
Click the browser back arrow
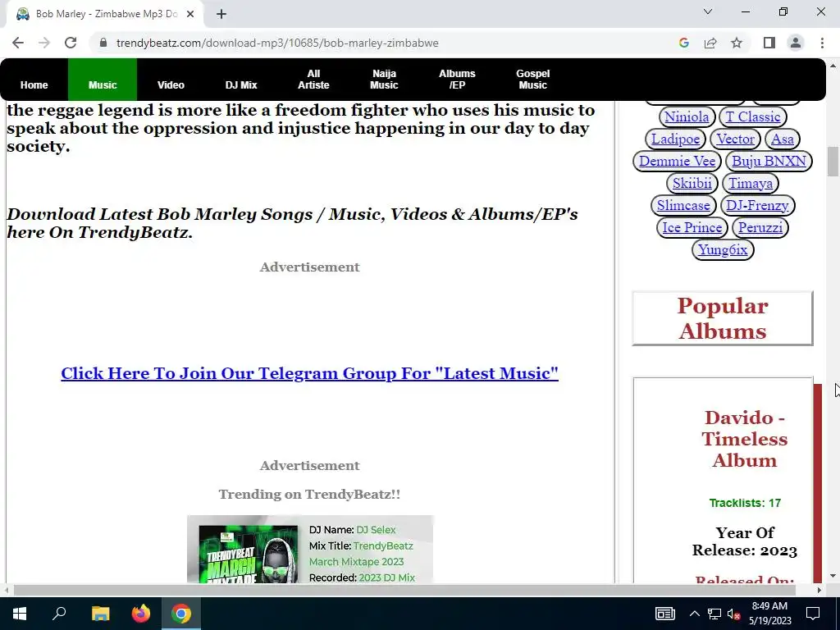click(x=18, y=43)
